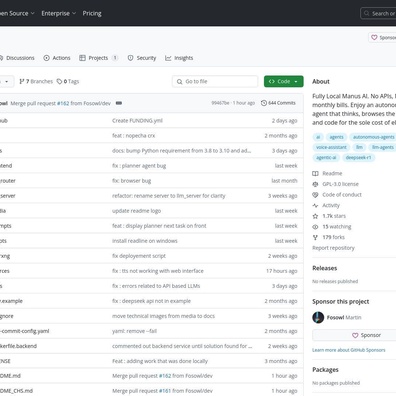Open the Code of conduct link
The width and height of the screenshot is (396, 396).
tap(337, 195)
